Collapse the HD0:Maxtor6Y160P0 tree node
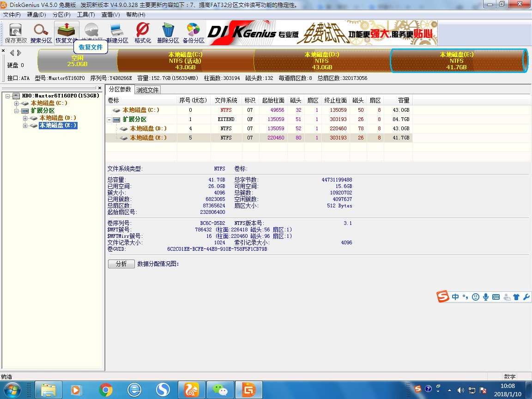Screen dimensions: 532x399 point(8,96)
